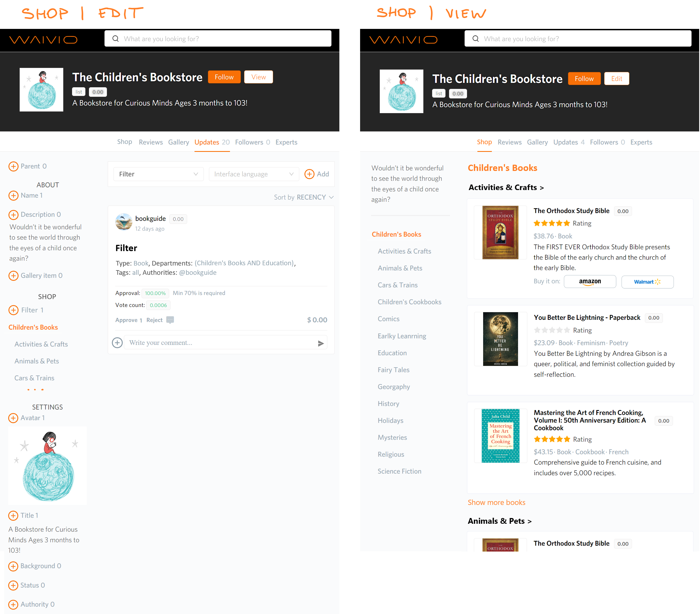Add a Gallery item with plus icon
Viewport: 700px width, 614px height.
[x=13, y=276]
